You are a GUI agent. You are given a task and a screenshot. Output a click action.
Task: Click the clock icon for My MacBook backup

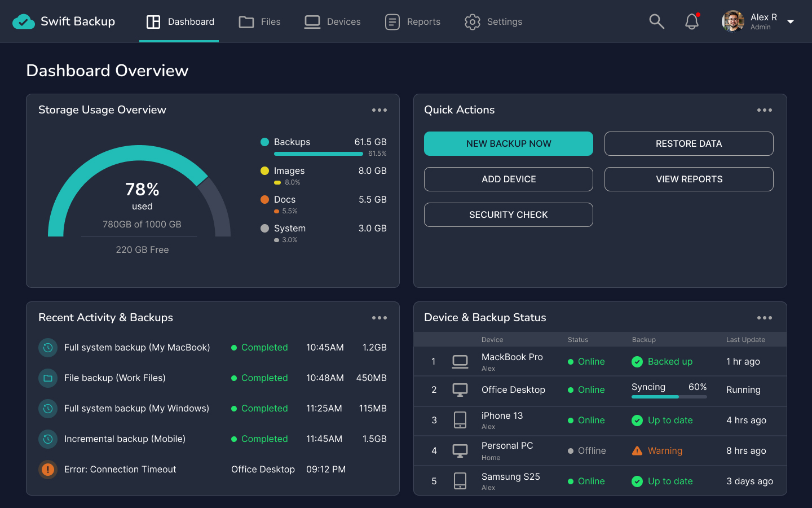pyautogui.click(x=48, y=348)
